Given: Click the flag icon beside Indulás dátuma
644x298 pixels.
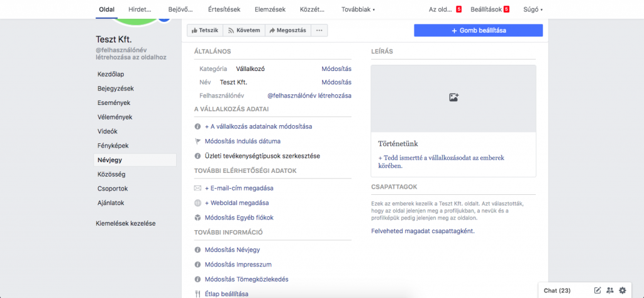Looking at the screenshot, I should tap(197, 141).
